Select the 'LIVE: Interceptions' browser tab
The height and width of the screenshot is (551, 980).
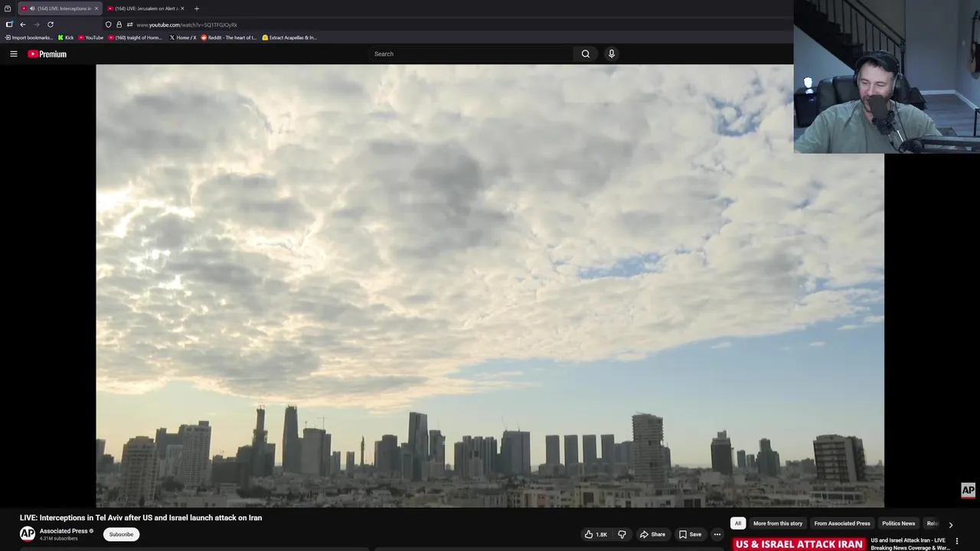pos(60,8)
